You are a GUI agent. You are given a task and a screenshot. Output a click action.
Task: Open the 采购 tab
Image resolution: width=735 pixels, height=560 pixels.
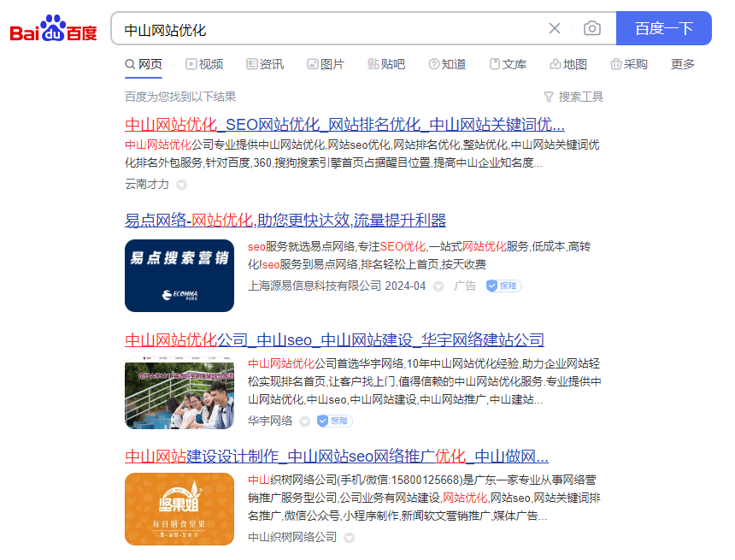[629, 64]
